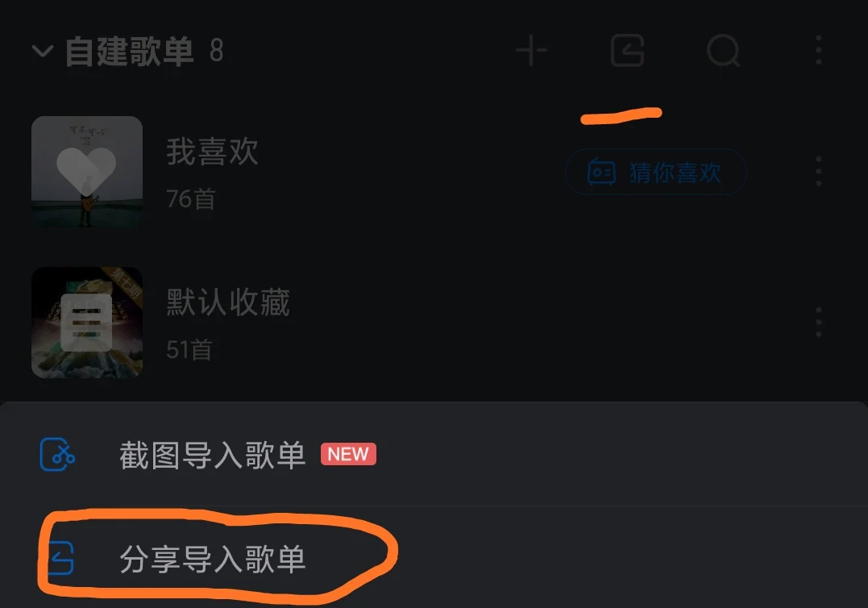Tap the 自建歌单 section heading
This screenshot has width=868, height=608.
point(130,52)
